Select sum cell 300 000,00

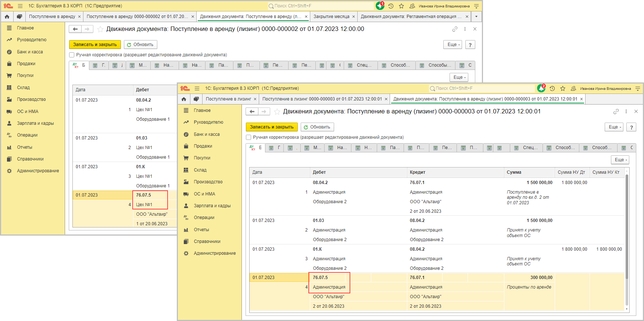point(529,278)
